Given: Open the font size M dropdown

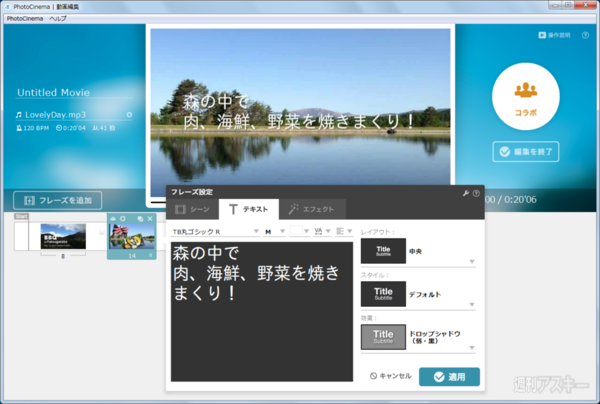Looking at the screenshot, I should [x=274, y=231].
